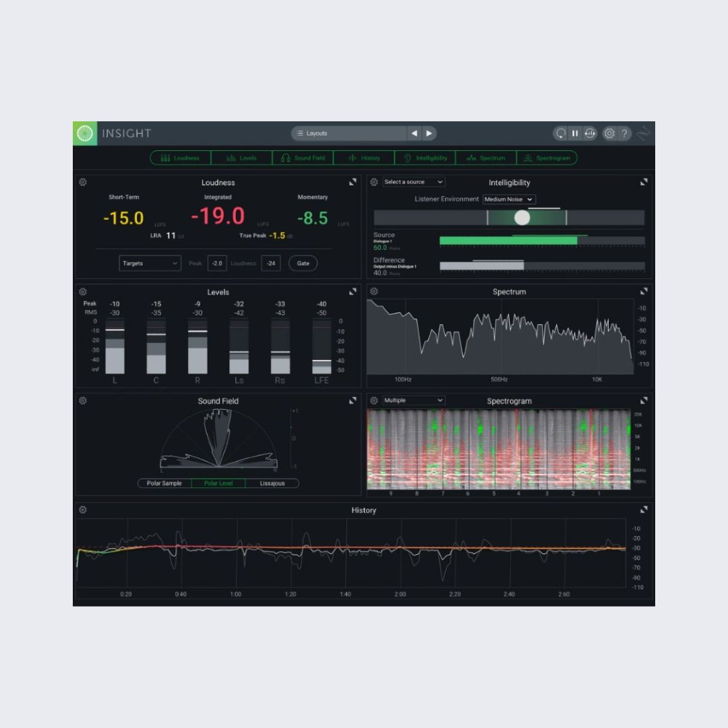The width and height of the screenshot is (728, 728).
Task: Click the spectrogram display
Action: point(499,449)
